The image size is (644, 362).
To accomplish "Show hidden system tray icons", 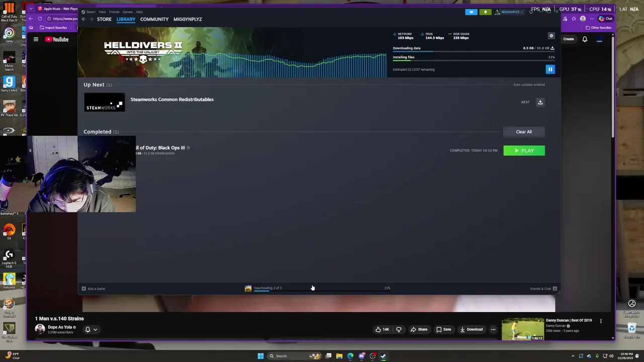I will coord(573,356).
